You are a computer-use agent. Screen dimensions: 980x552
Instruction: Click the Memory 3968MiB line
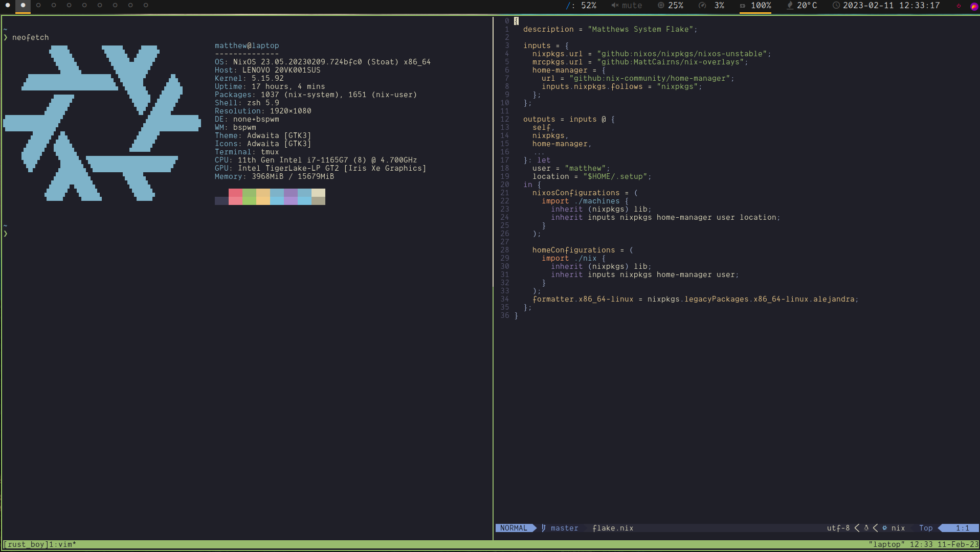274,176
